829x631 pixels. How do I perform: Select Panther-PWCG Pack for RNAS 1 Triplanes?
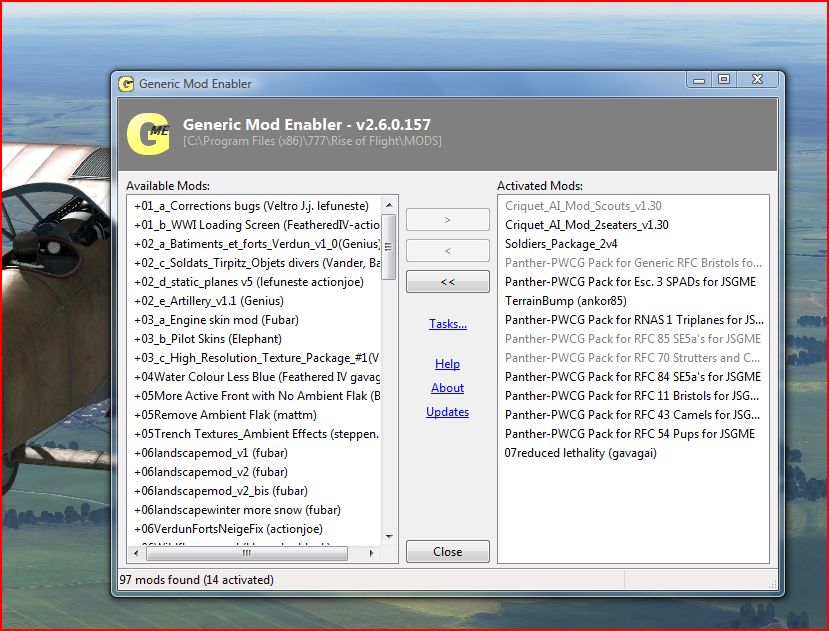click(x=634, y=320)
